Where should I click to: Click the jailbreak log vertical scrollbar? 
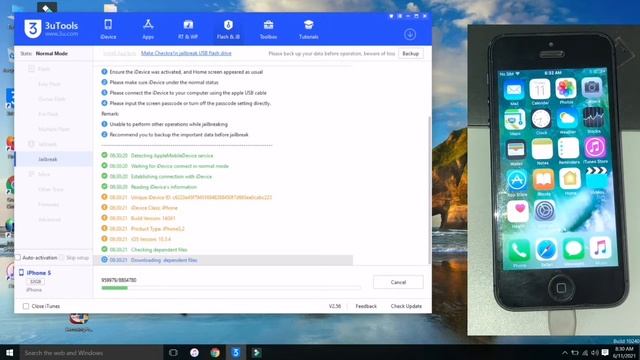(429, 190)
